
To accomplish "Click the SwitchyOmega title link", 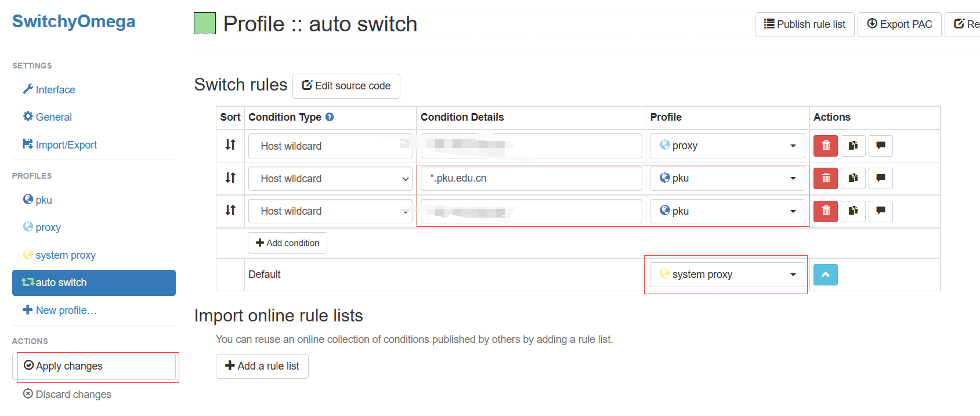I will tap(74, 21).
